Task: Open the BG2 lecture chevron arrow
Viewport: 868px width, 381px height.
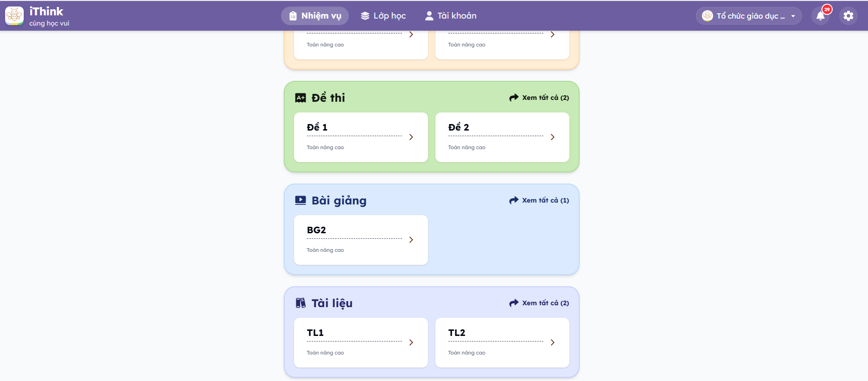Action: coord(411,240)
